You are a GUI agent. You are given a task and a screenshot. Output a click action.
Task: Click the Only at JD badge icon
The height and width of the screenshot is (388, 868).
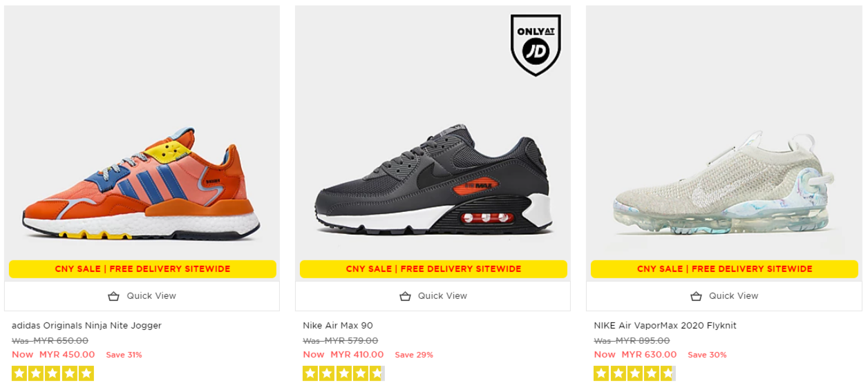pos(536,44)
